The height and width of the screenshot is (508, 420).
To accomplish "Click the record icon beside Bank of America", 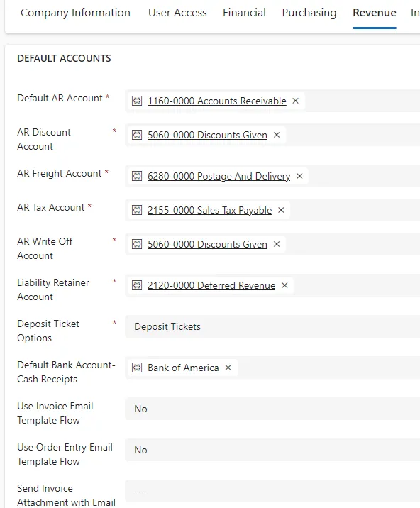I will (x=137, y=368).
